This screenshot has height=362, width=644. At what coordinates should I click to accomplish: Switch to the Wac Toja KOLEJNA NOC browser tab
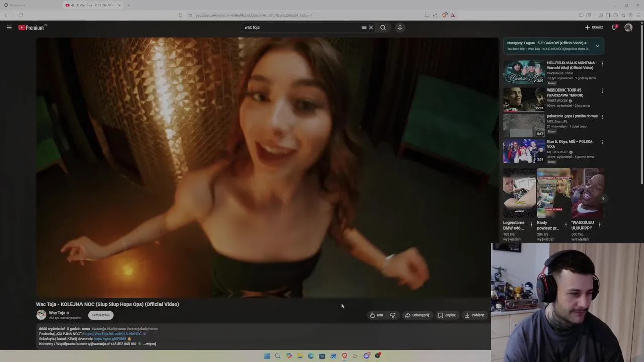93,5
